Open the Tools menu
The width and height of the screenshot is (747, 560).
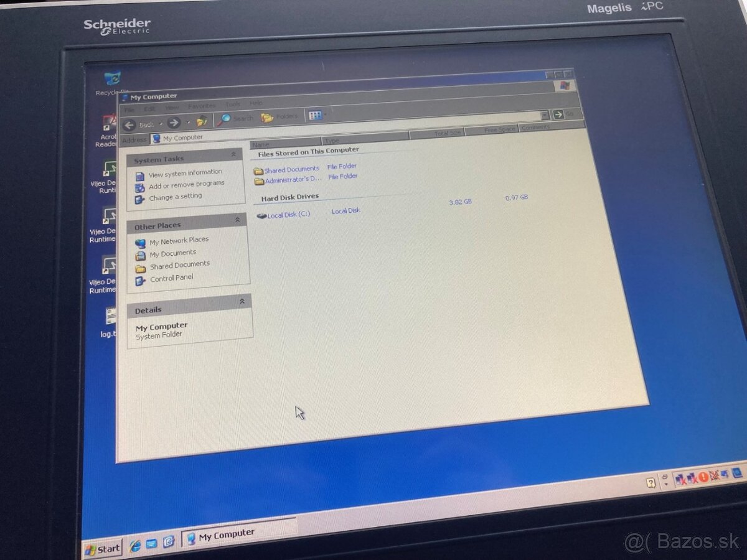click(x=233, y=105)
